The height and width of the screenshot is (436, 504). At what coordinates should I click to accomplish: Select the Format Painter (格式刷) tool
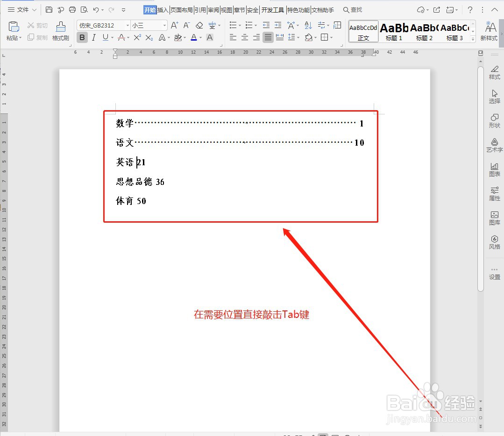click(60, 32)
